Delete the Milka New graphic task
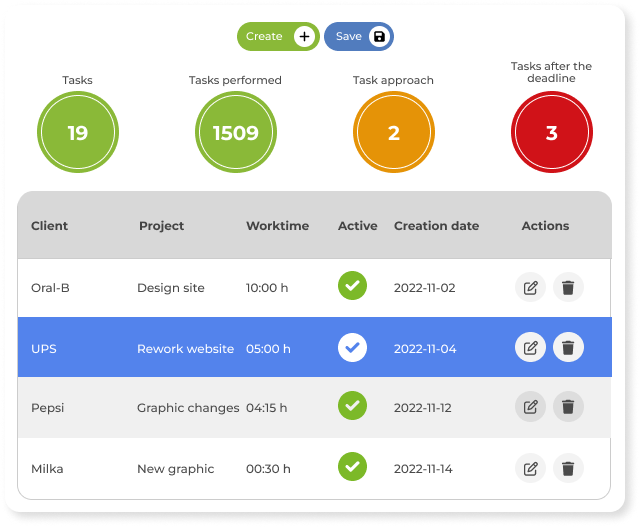 pos(568,468)
